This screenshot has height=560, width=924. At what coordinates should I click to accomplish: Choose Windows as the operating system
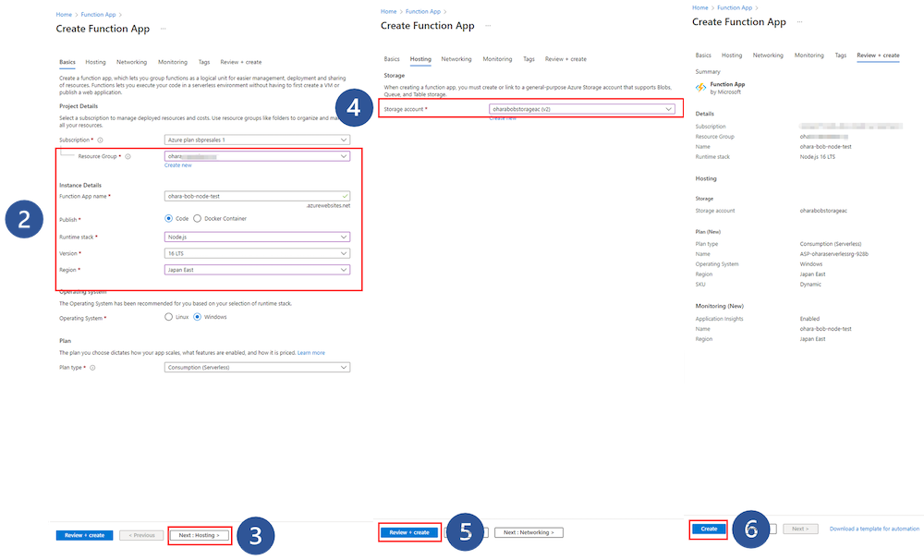click(198, 317)
